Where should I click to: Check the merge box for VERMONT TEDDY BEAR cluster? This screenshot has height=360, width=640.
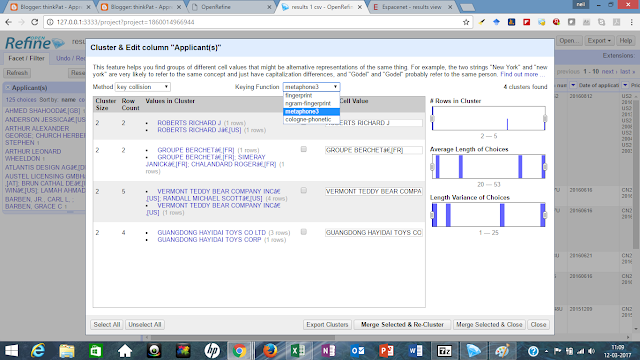[x=304, y=190]
